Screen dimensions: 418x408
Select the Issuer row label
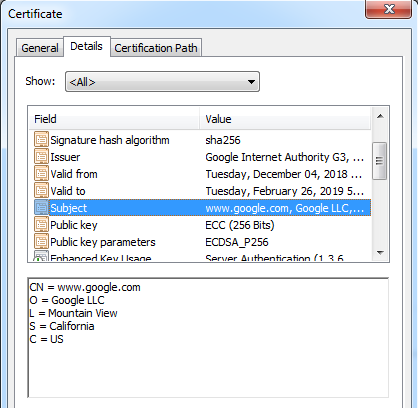(65, 157)
